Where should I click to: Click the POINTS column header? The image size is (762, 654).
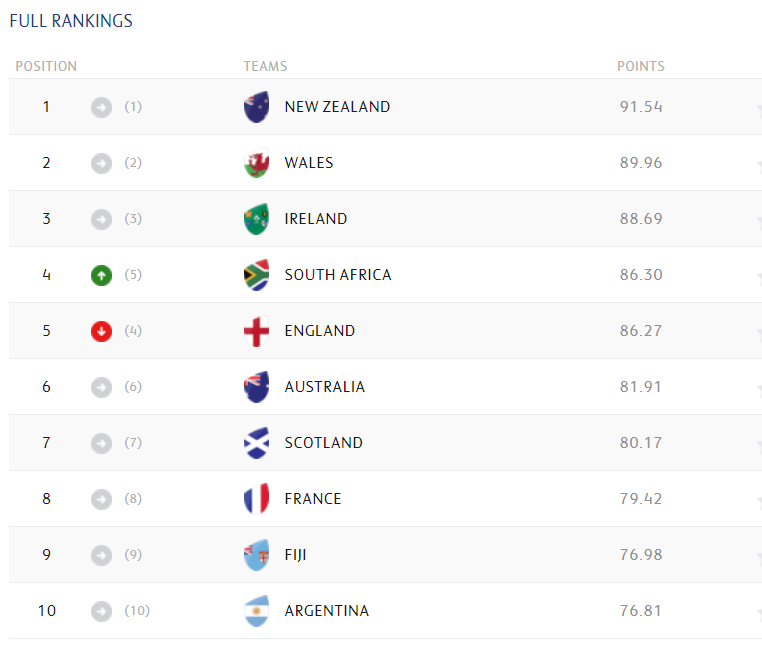(641, 67)
